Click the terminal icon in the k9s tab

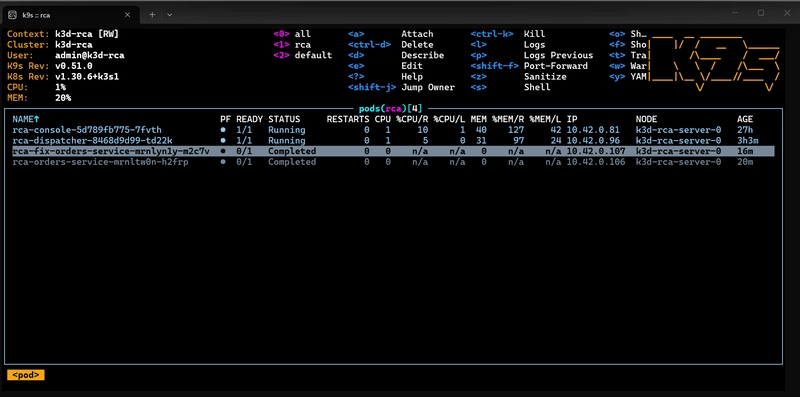pos(13,15)
